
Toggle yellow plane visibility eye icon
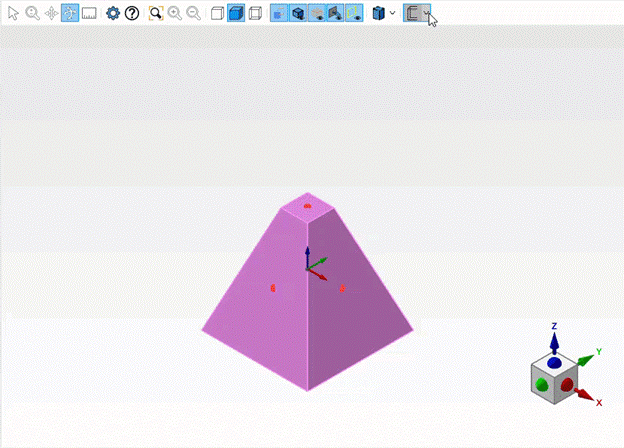point(354,13)
